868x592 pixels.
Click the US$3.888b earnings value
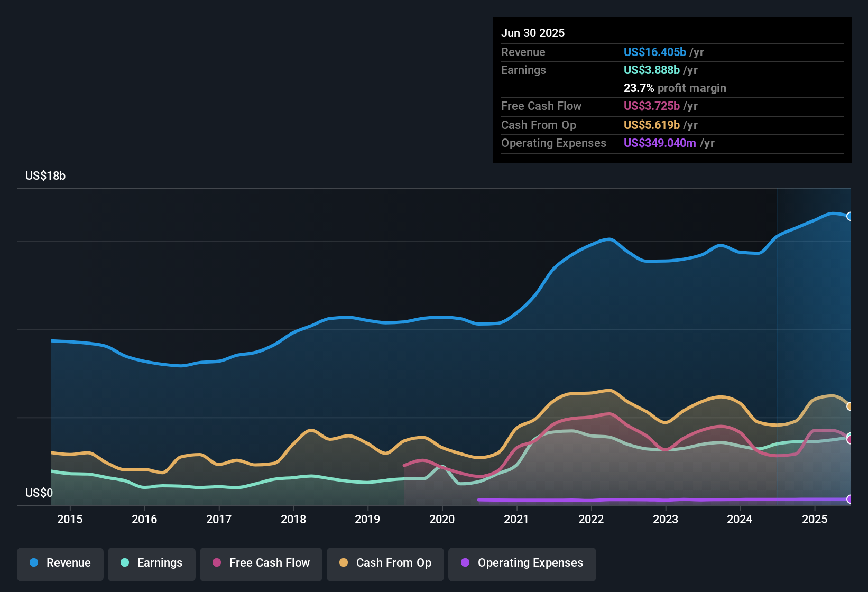point(652,70)
